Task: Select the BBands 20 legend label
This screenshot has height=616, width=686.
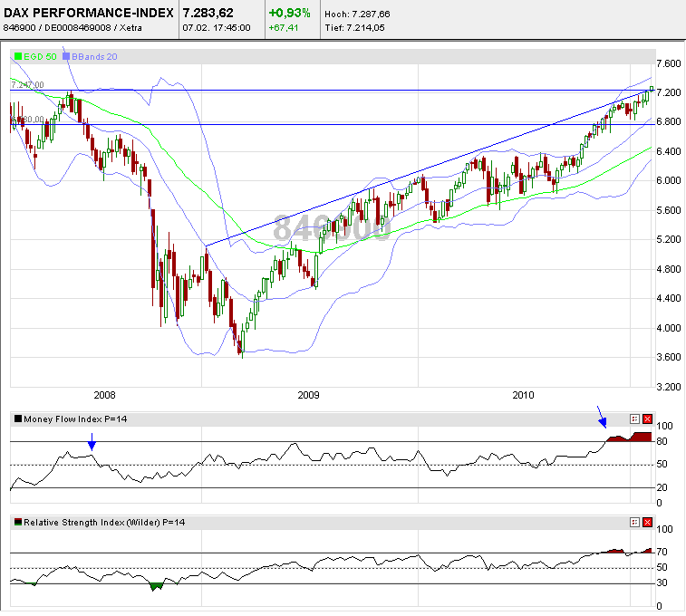Action: click(x=94, y=56)
